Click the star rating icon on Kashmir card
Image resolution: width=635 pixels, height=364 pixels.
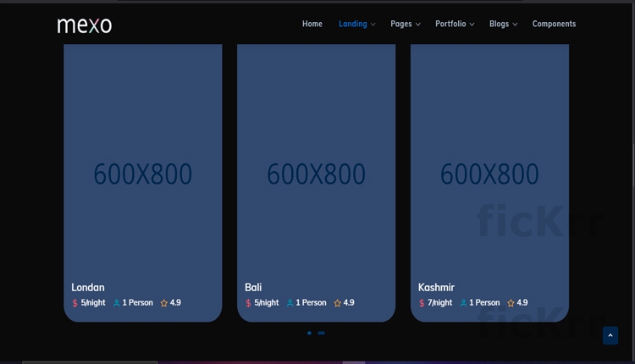pos(511,303)
